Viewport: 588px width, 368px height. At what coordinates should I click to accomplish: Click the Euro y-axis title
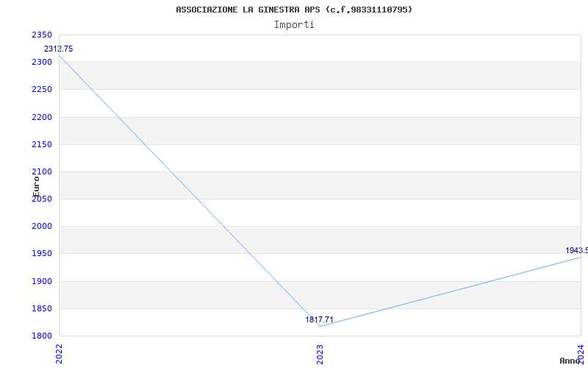pos(36,187)
